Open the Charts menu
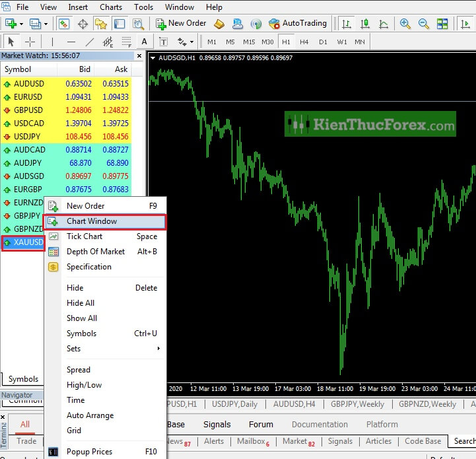Image resolution: width=476 pixels, height=459 pixels. [111, 7]
